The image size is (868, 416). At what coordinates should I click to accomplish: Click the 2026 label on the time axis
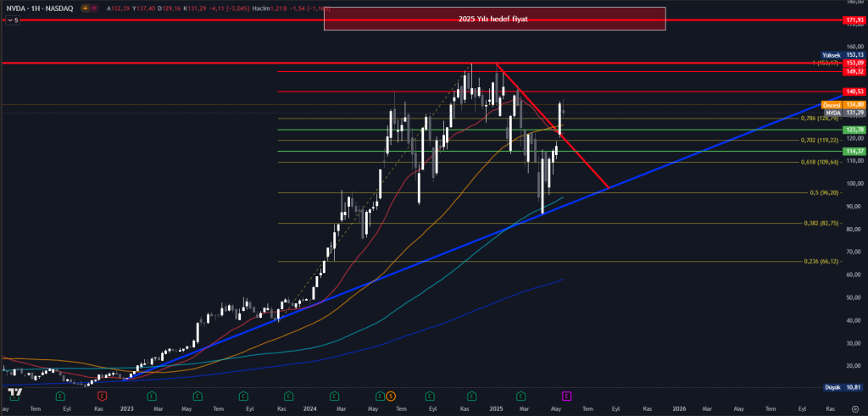pyautogui.click(x=679, y=408)
